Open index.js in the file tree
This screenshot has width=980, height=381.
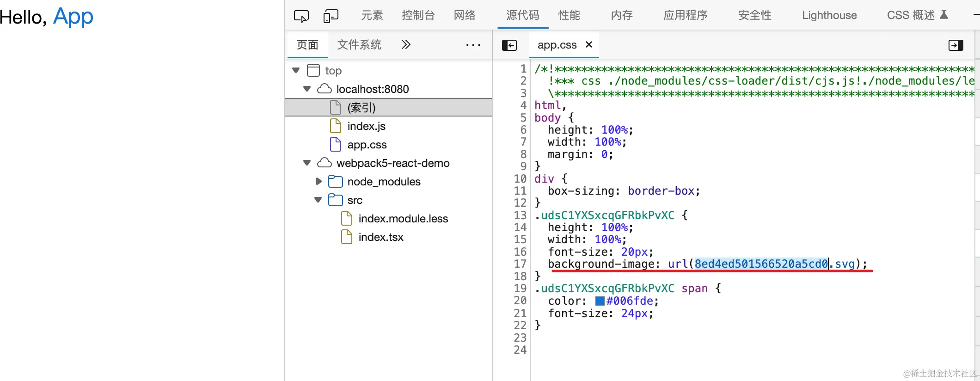(366, 126)
